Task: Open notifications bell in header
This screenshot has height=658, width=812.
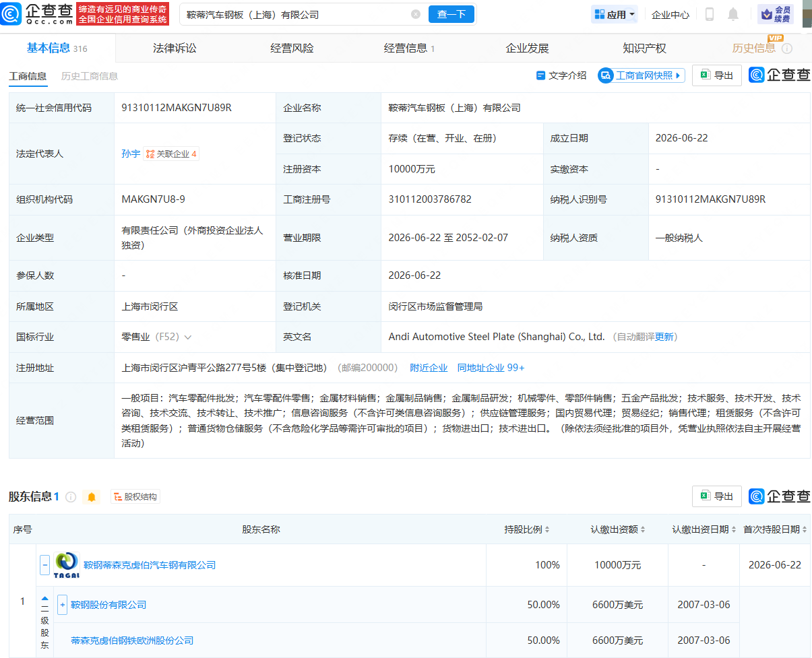Action: (733, 14)
